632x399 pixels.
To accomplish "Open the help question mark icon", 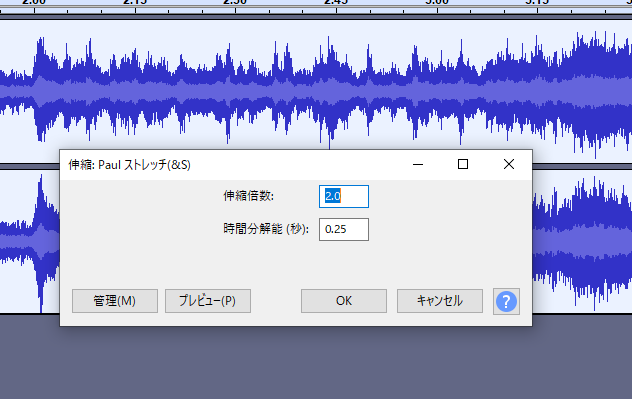I will [506, 301].
